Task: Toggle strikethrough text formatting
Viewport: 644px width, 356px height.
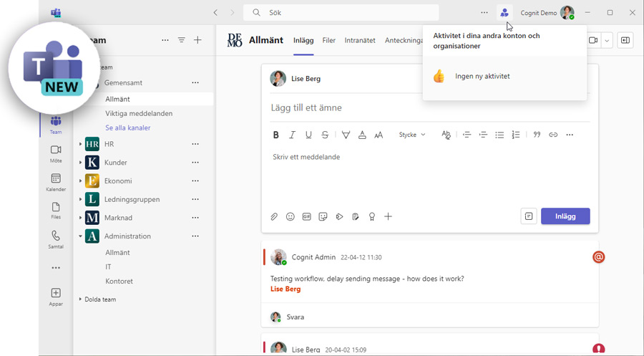Action: click(325, 135)
